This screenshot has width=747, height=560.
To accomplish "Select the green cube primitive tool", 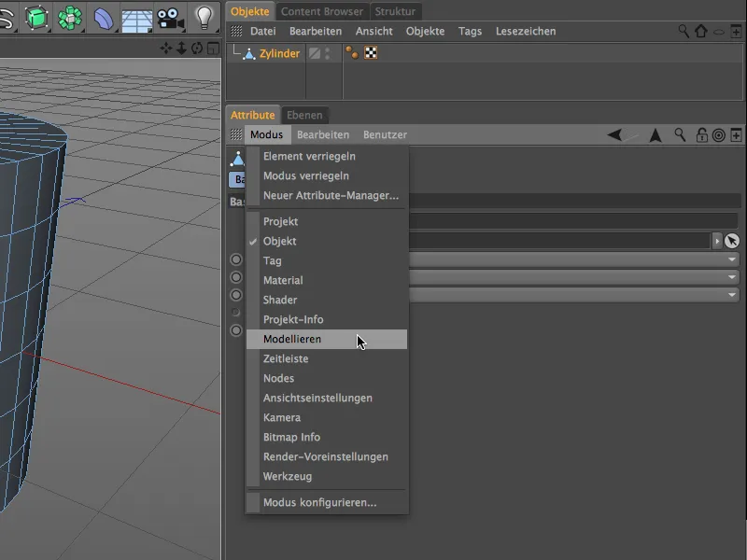I will coord(35,17).
